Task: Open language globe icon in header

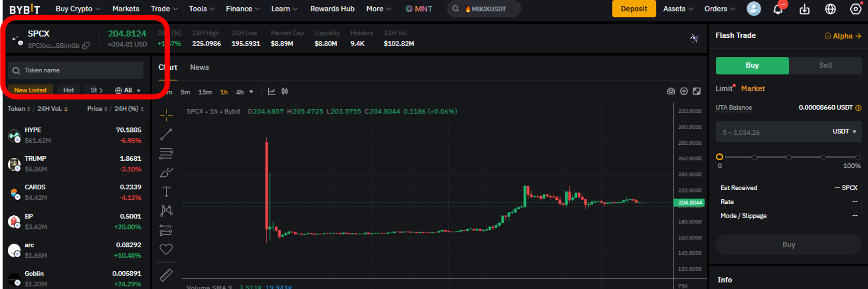Action: click(x=830, y=9)
